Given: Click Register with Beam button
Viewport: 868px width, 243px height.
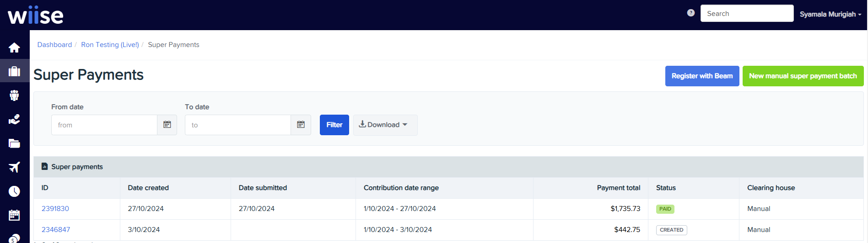Looking at the screenshot, I should click(x=702, y=76).
